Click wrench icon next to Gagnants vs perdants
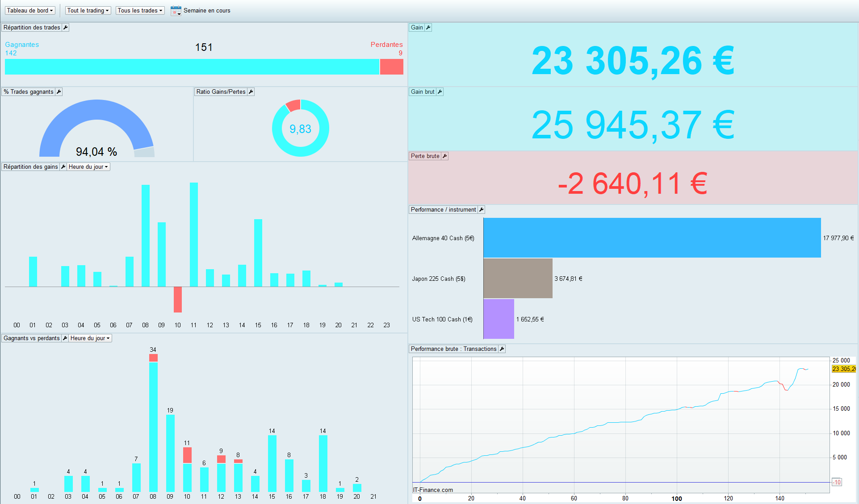This screenshot has width=859, height=504. (65, 338)
